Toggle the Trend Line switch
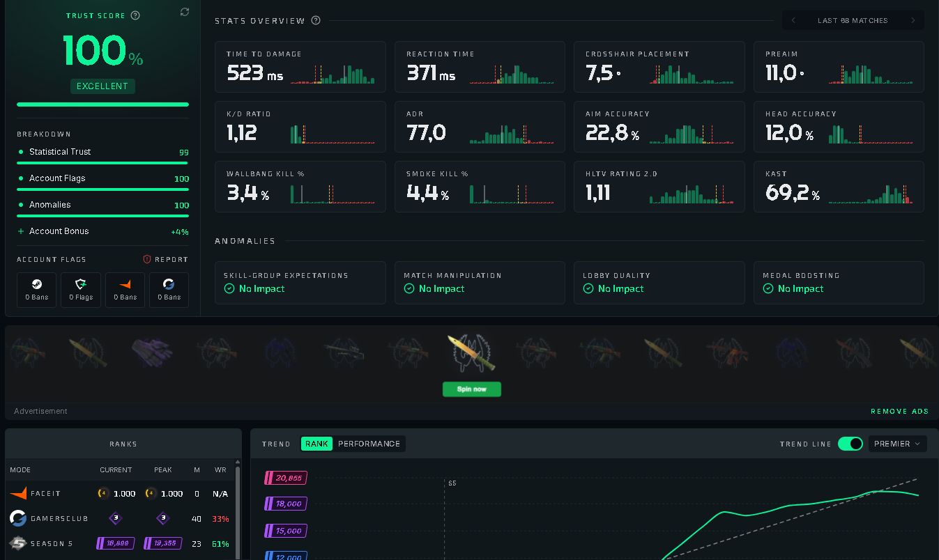This screenshot has width=939, height=560. (850, 444)
